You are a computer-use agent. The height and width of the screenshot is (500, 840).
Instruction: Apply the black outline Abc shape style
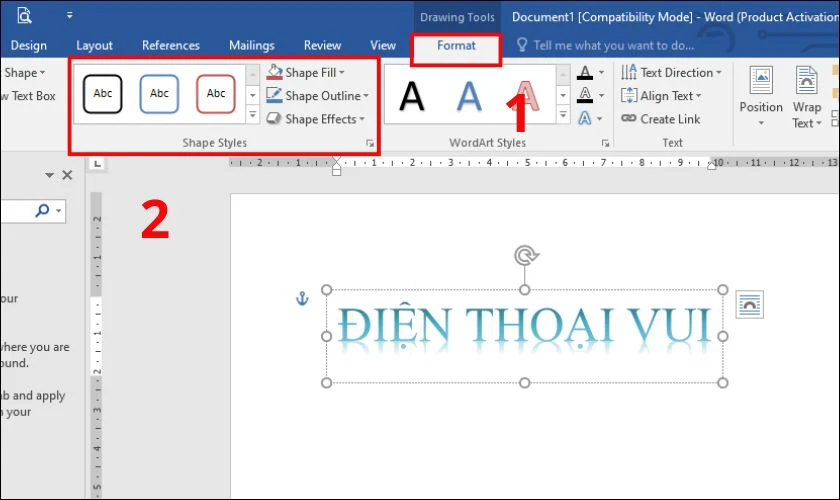coord(102,94)
